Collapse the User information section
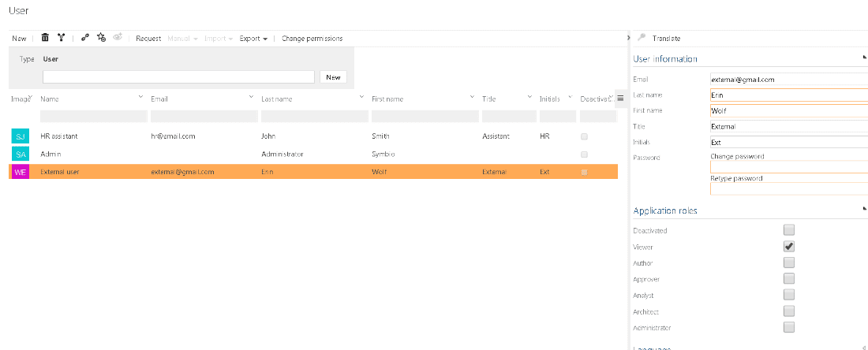The width and height of the screenshot is (868, 350). (865, 57)
